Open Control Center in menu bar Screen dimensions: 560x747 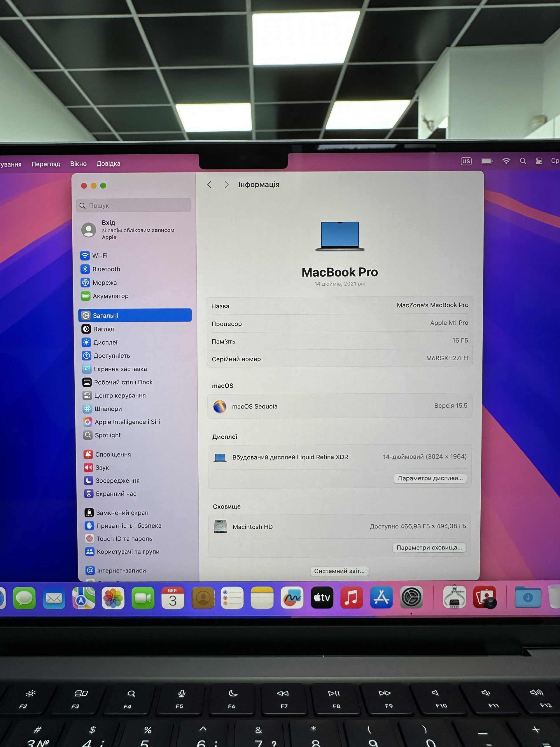click(539, 161)
